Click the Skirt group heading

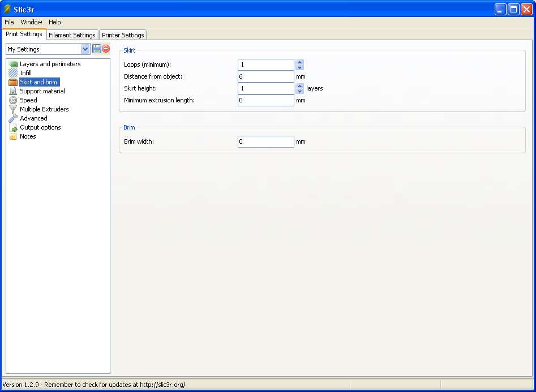point(130,50)
